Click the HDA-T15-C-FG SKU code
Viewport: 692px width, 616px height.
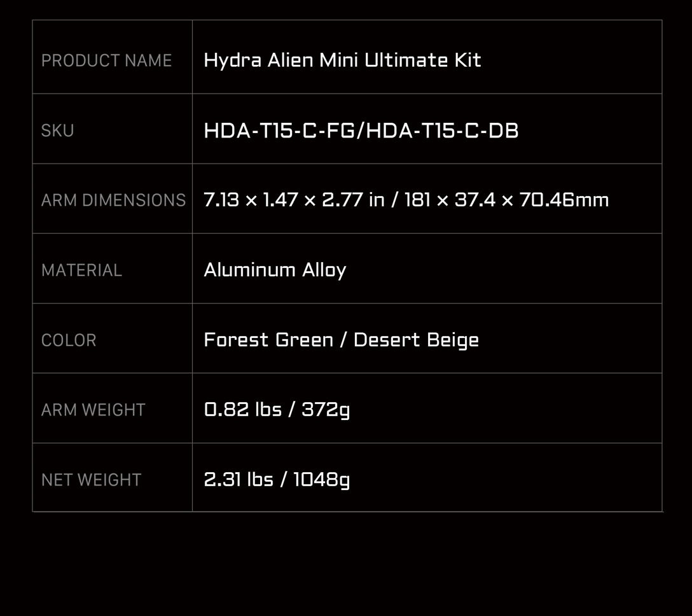pyautogui.click(x=280, y=130)
